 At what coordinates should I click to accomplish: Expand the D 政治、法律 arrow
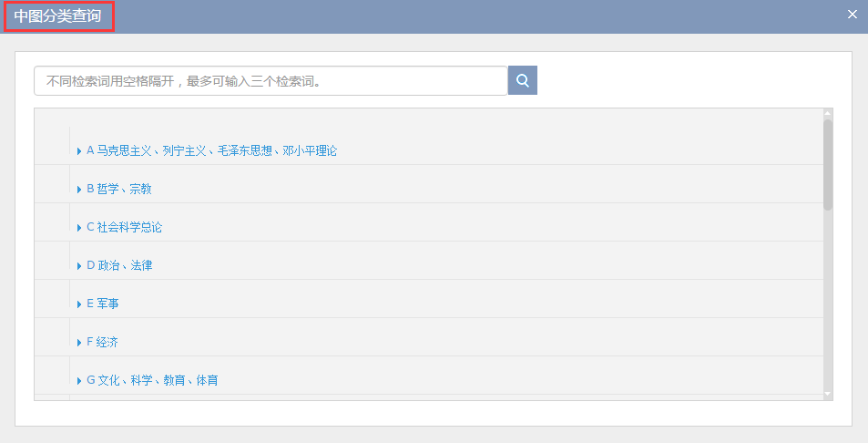point(79,266)
